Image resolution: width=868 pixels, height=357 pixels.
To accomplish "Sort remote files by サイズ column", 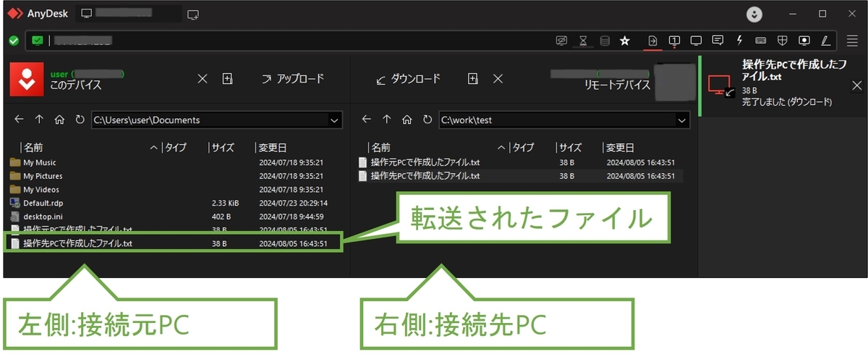I will pyautogui.click(x=570, y=148).
